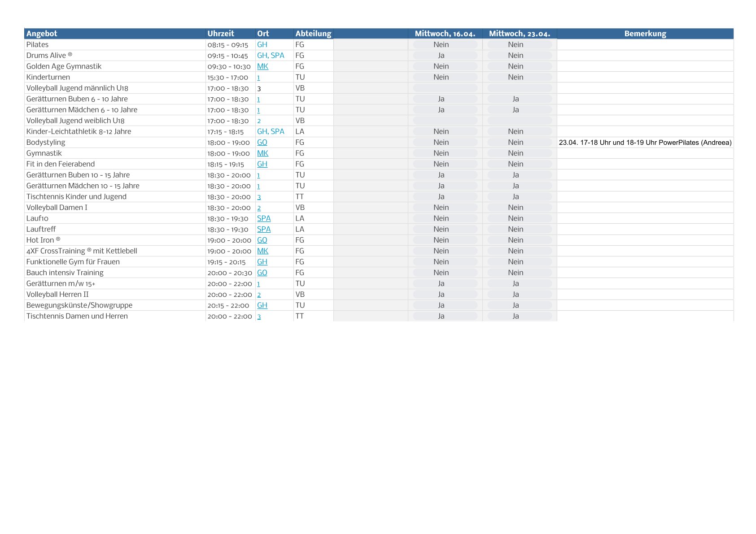
Task: Select the time 17:15 - 18:15
Action: (x=225, y=132)
